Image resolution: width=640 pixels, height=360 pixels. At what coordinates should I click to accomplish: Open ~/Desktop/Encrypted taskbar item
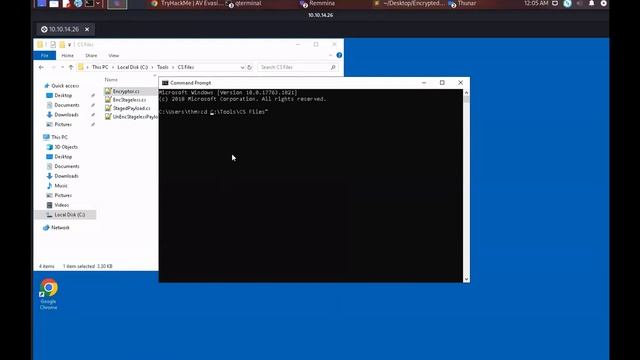[x=409, y=3]
